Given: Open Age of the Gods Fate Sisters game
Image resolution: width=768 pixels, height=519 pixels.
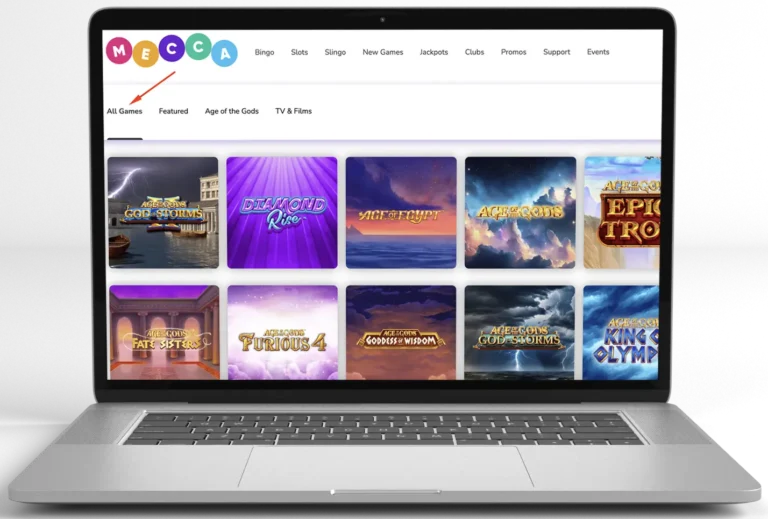Looking at the screenshot, I should [x=163, y=332].
